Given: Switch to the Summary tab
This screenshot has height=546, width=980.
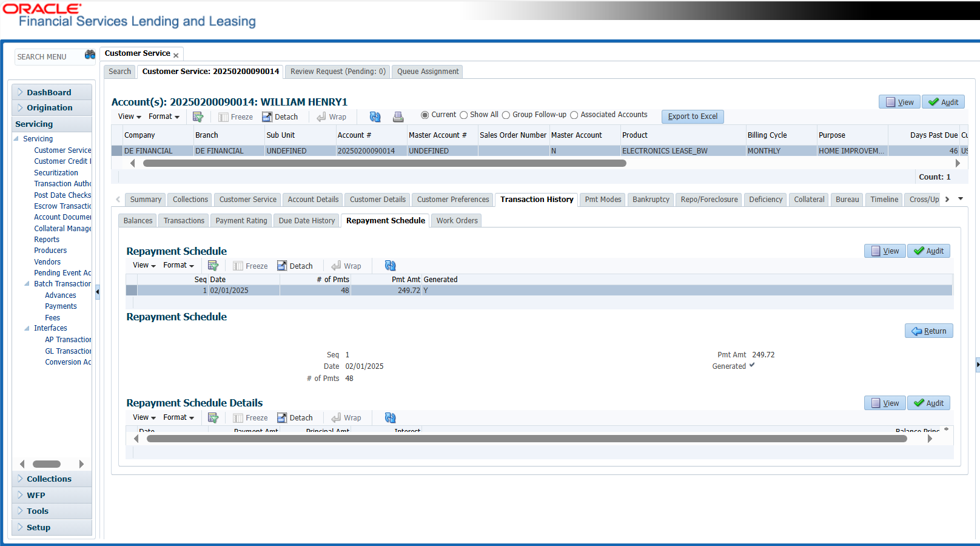Looking at the screenshot, I should (146, 200).
